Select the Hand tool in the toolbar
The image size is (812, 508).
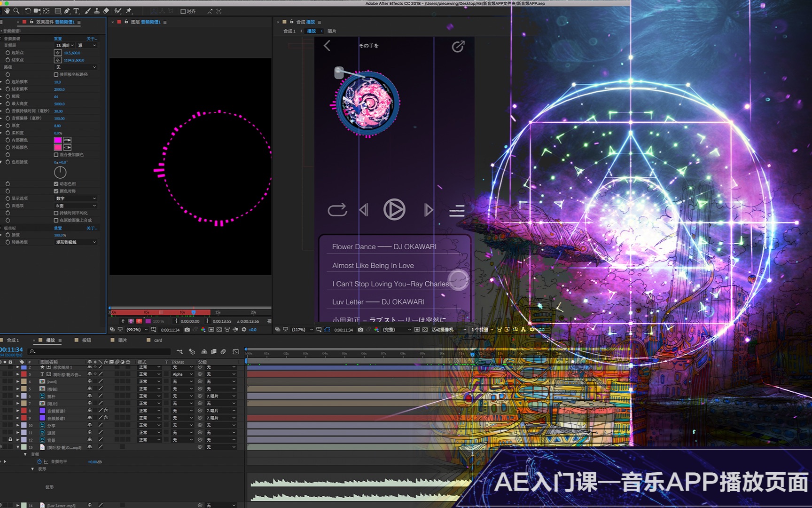[x=8, y=11]
